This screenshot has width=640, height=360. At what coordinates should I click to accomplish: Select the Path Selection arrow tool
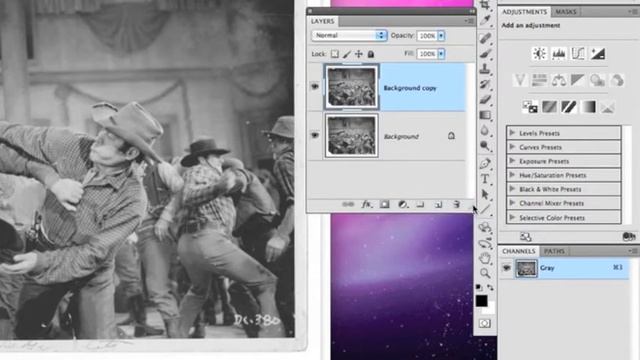tap(485, 194)
